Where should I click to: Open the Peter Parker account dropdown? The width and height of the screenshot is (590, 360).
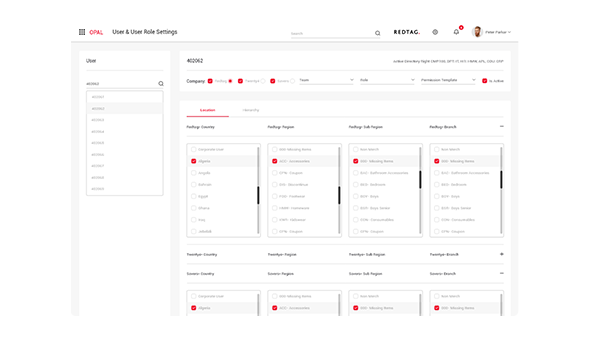[x=498, y=32]
